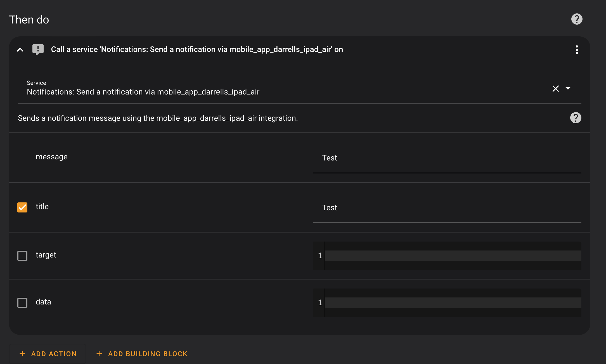The width and height of the screenshot is (606, 364).
Task: Click the help icon beside Then do
Action: [577, 19]
